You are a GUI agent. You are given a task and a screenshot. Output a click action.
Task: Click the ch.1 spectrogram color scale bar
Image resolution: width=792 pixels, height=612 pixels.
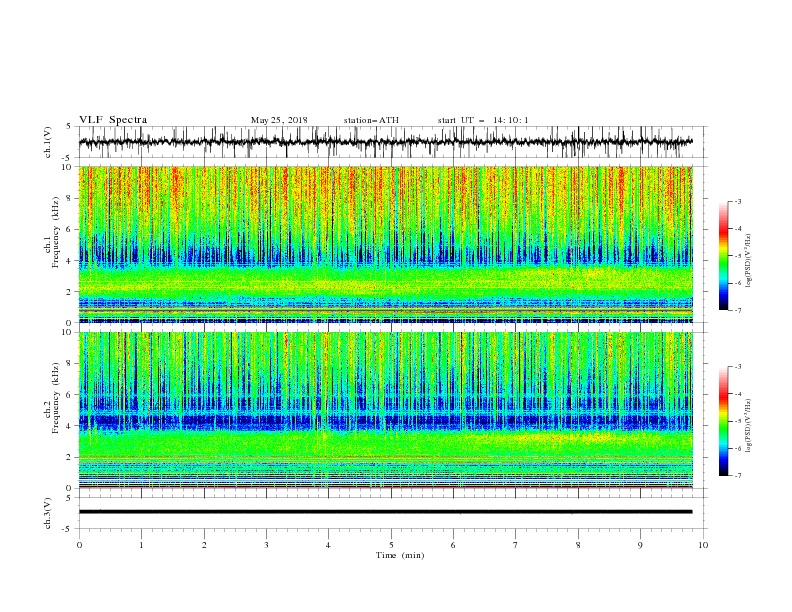[723, 256]
